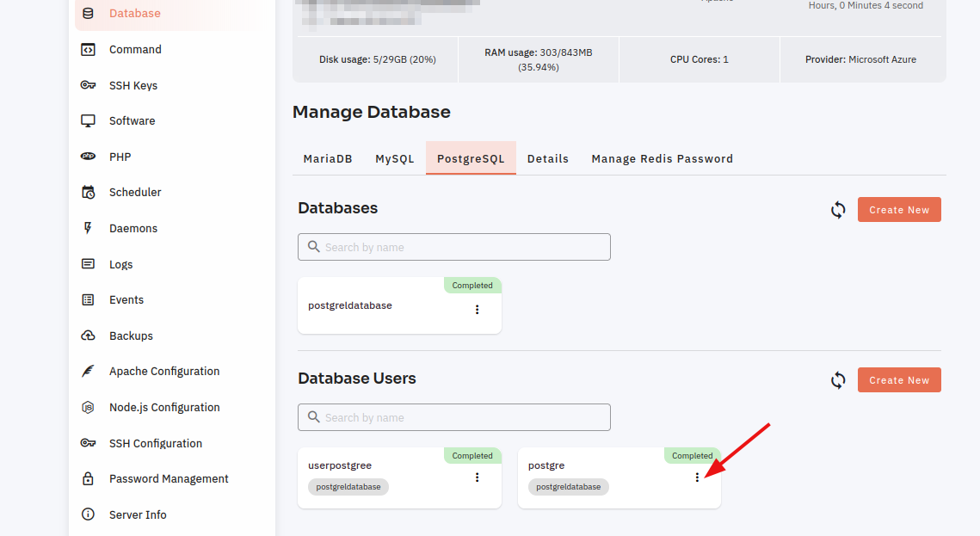Image resolution: width=980 pixels, height=536 pixels.
Task: View the Logs page
Action: pyautogui.click(x=120, y=264)
